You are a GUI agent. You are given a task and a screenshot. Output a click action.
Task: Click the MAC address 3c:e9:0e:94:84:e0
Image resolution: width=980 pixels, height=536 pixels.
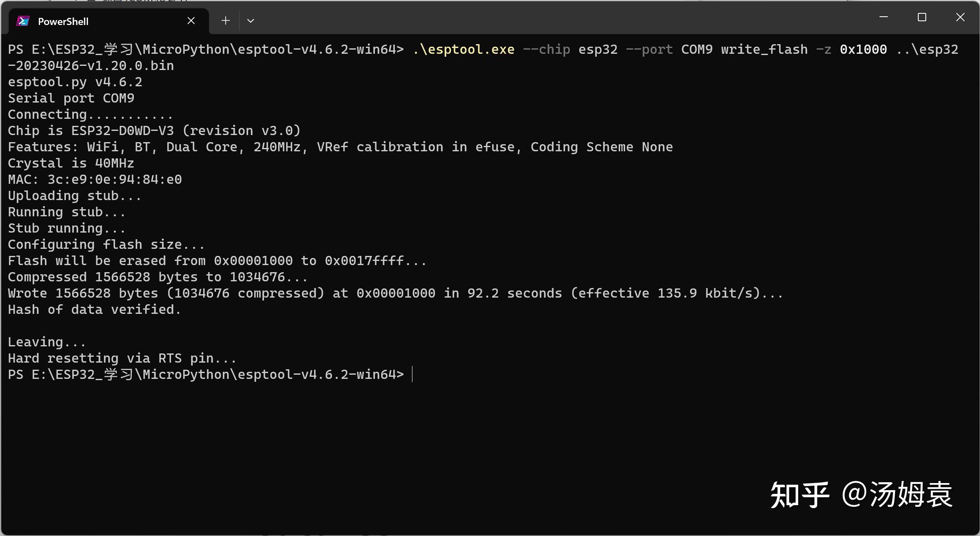(x=115, y=180)
